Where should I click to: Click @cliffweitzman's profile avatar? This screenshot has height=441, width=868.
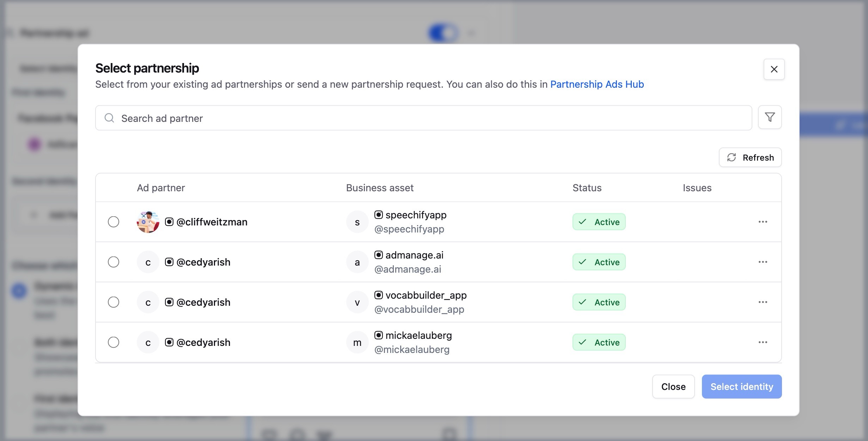[148, 222]
